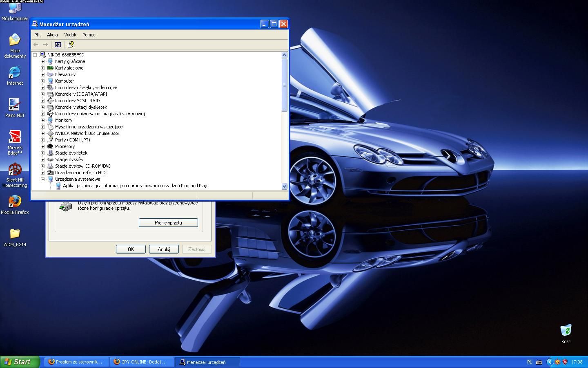Click the help/scan icon in the toolbar
Image resolution: width=588 pixels, height=368 pixels.
70,45
